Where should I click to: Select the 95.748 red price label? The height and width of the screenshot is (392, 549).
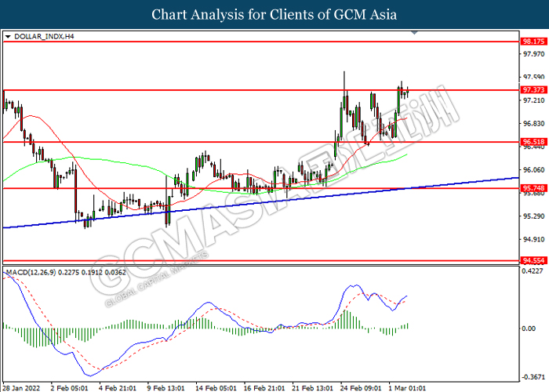click(x=533, y=188)
